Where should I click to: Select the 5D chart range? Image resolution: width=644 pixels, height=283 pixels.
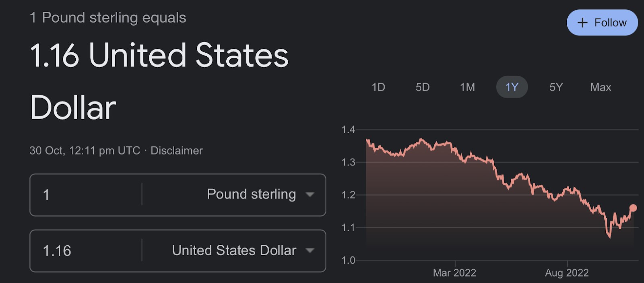[423, 87]
